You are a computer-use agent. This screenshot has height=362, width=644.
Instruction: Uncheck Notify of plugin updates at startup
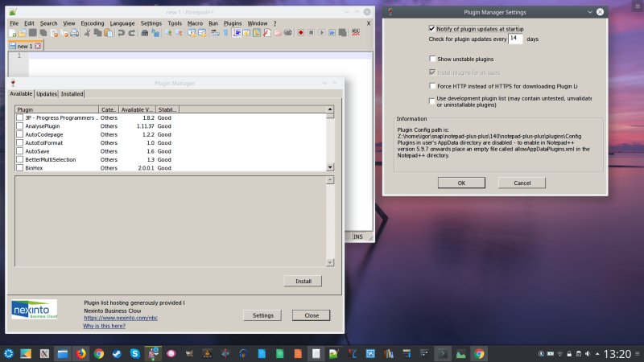click(431, 28)
